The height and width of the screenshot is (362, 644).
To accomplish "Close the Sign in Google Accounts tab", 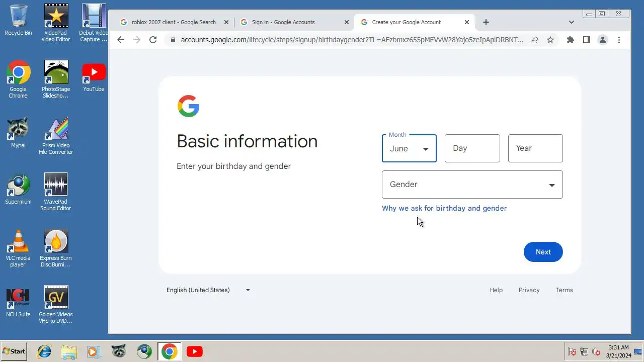I will tap(347, 22).
